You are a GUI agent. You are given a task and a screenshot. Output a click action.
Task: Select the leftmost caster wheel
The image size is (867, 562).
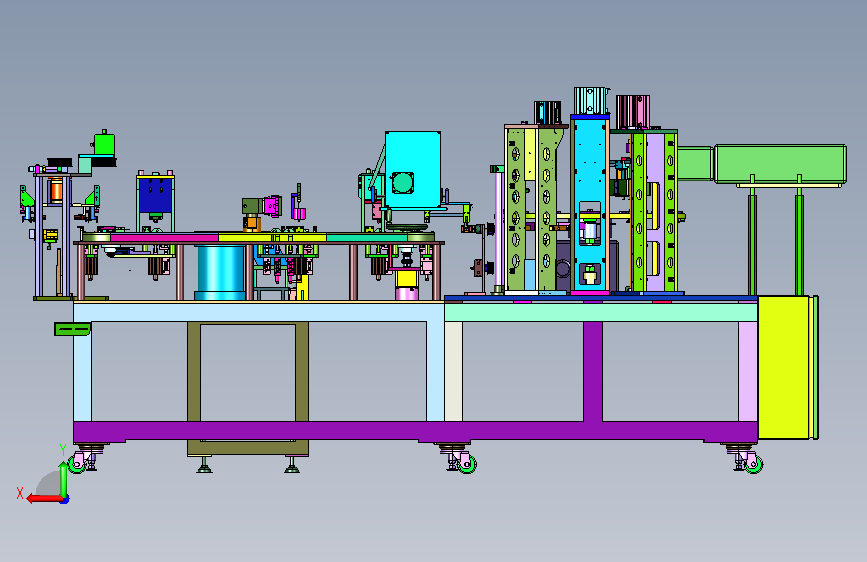(x=77, y=463)
